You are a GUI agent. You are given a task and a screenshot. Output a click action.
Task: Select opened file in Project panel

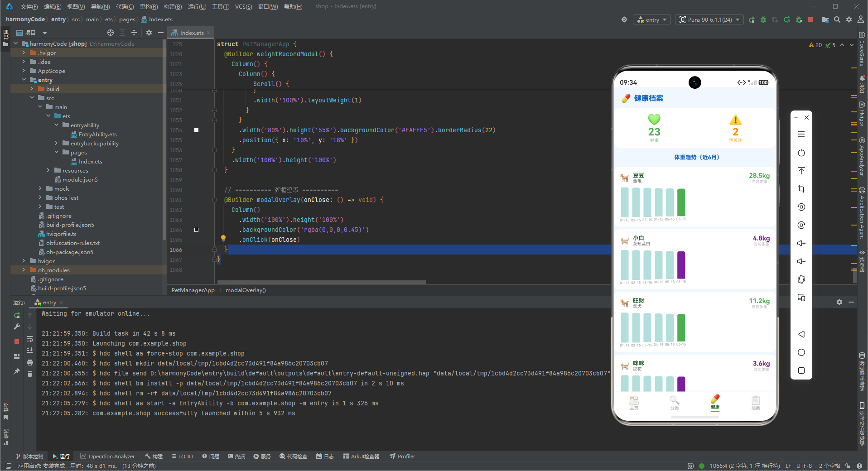tap(111, 33)
